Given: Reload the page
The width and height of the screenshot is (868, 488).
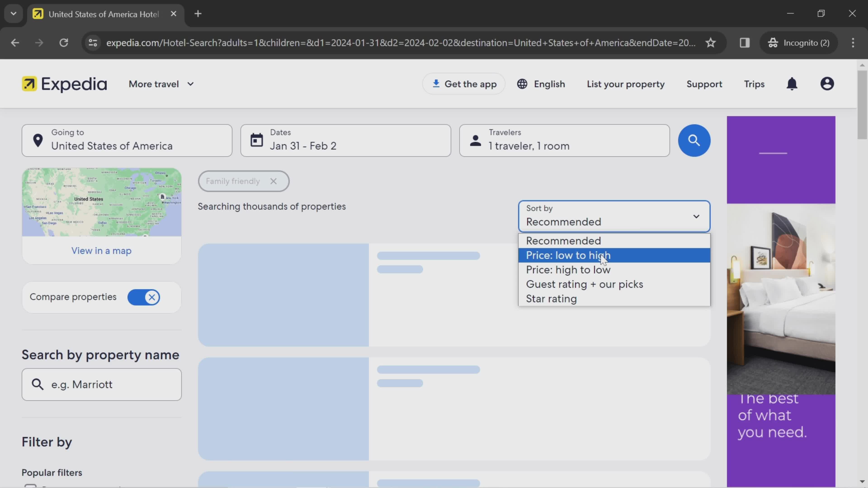Looking at the screenshot, I should 64,43.
